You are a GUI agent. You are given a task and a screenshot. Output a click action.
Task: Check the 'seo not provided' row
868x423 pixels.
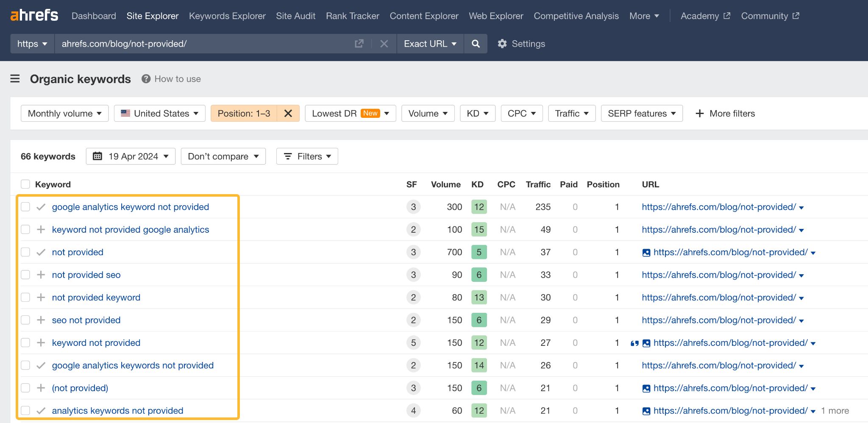[25, 320]
